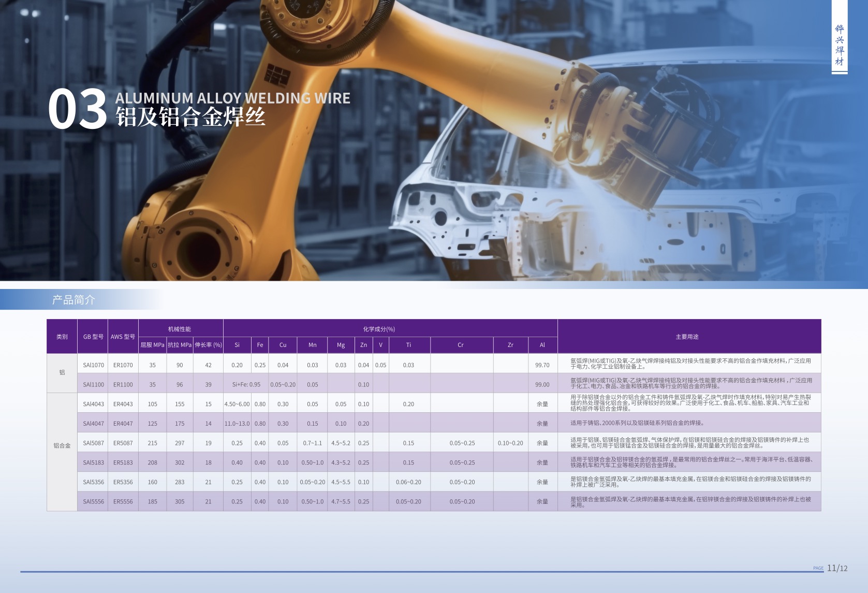Select the ALUMINUM ALLOY WELDING WIRE heading
Screen dimensions: 868x593
(232, 98)
